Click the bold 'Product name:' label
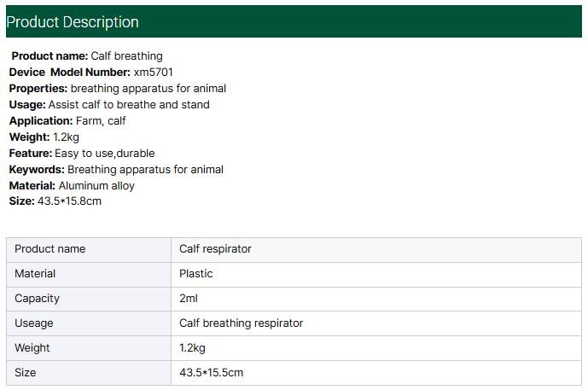588x390 pixels. point(49,56)
